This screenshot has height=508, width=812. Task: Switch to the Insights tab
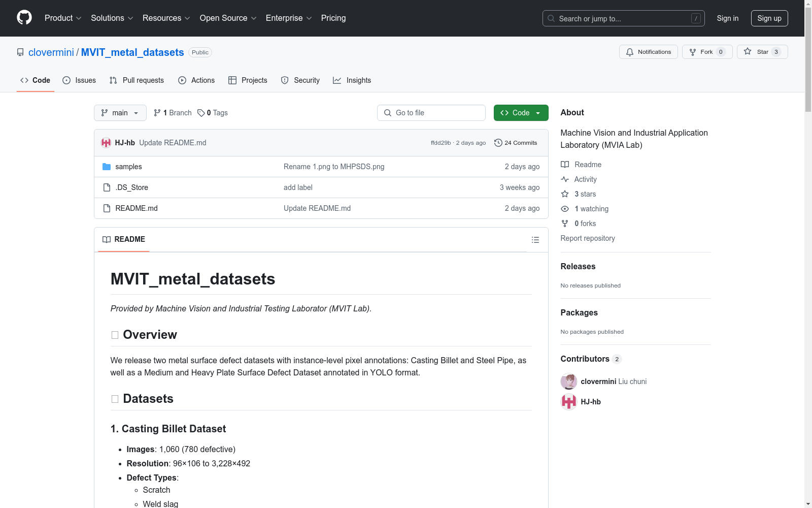point(352,80)
